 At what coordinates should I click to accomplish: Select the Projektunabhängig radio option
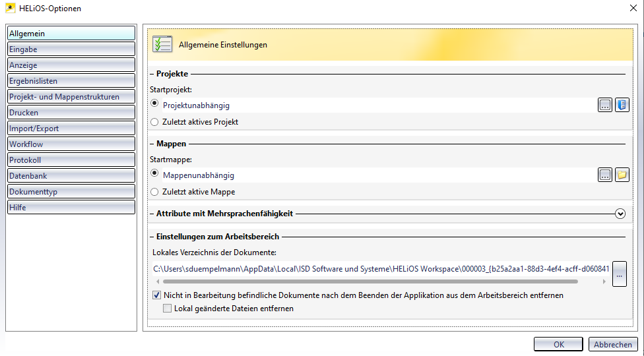click(x=154, y=104)
